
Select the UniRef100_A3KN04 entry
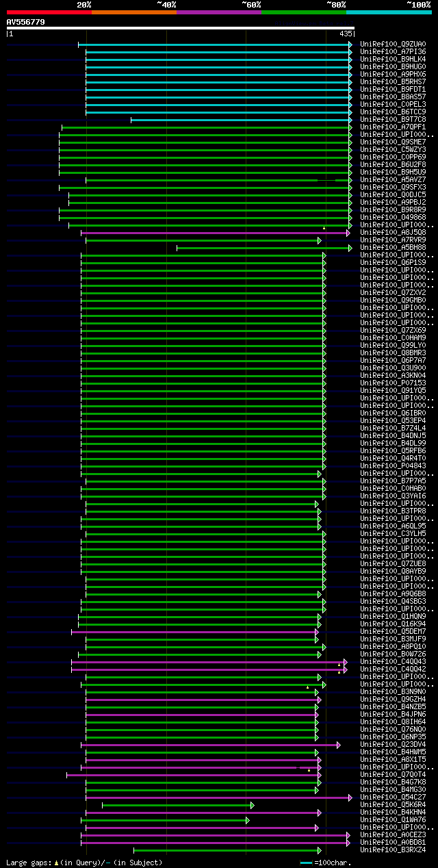(x=393, y=376)
